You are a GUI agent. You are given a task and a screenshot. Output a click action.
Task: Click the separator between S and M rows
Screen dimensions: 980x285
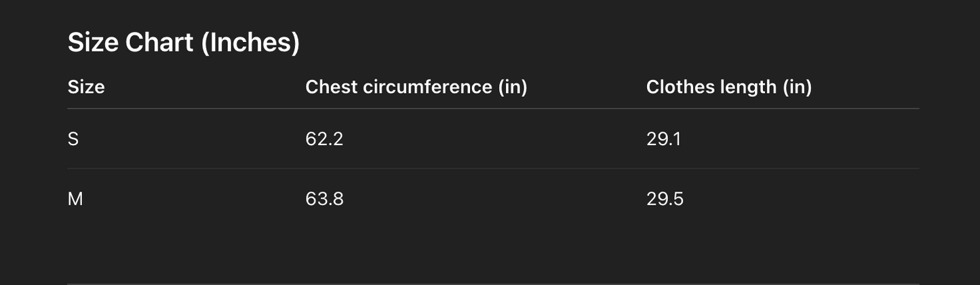tap(493, 168)
